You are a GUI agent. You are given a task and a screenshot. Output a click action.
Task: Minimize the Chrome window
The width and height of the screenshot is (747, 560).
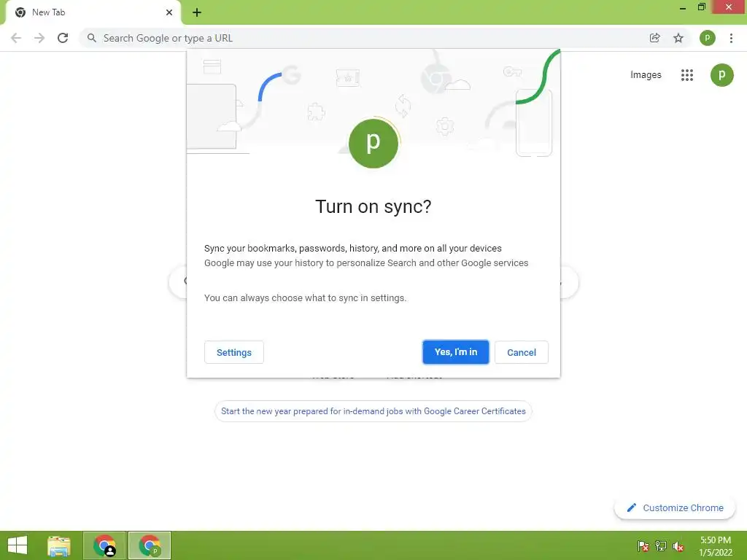(683, 7)
